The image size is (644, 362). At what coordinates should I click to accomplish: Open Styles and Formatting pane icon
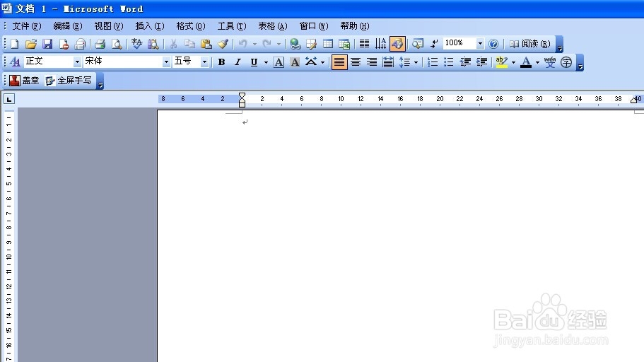[15, 62]
